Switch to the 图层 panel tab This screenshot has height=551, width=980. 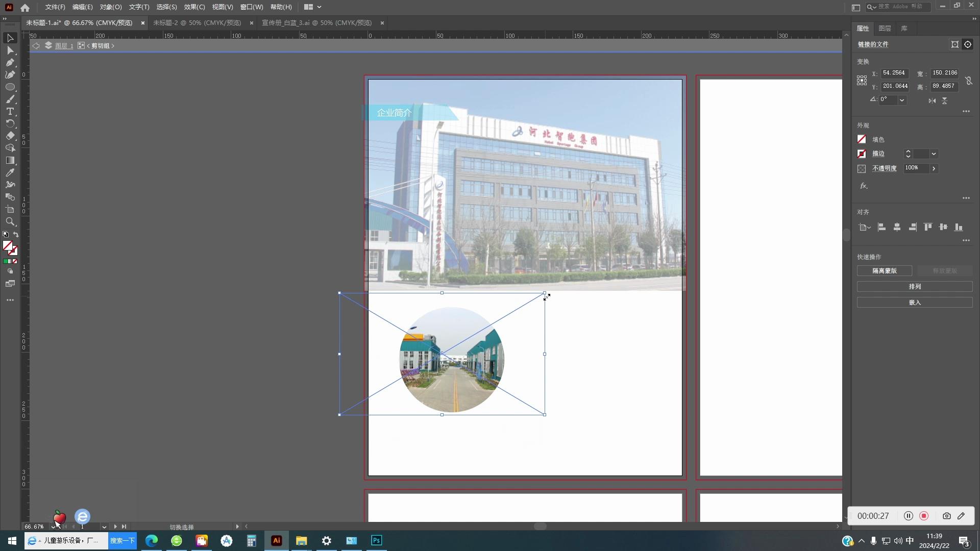click(885, 29)
